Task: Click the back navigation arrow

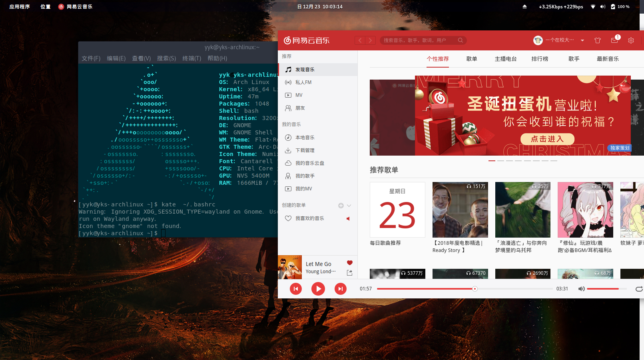Action: tap(360, 40)
